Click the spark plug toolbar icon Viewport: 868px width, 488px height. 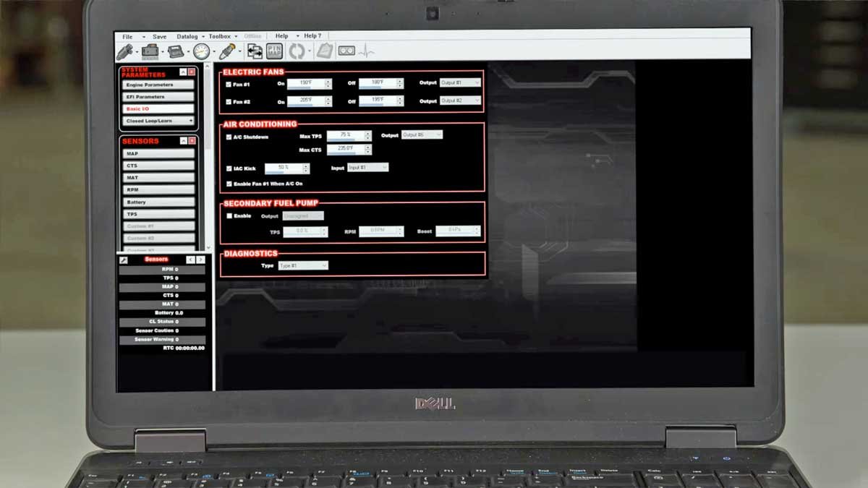click(227, 51)
